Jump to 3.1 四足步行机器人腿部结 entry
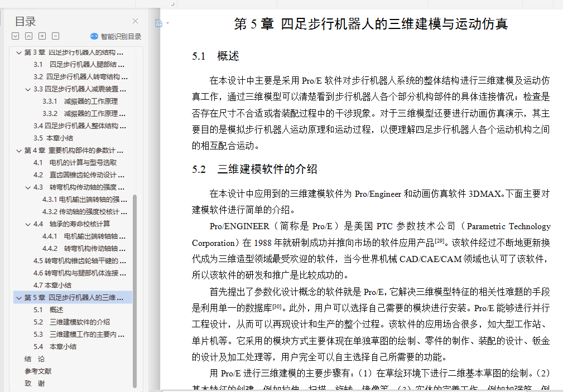This screenshot has height=392, width=563. (79, 65)
